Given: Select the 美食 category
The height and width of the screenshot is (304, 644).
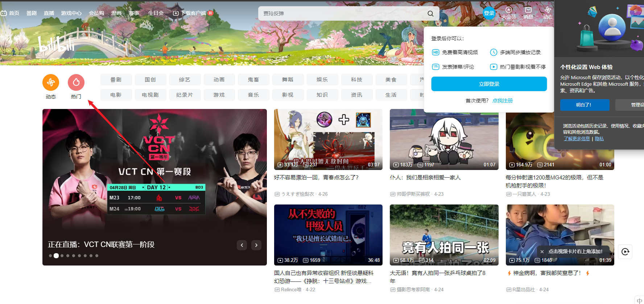Looking at the screenshot, I should 391,80.
